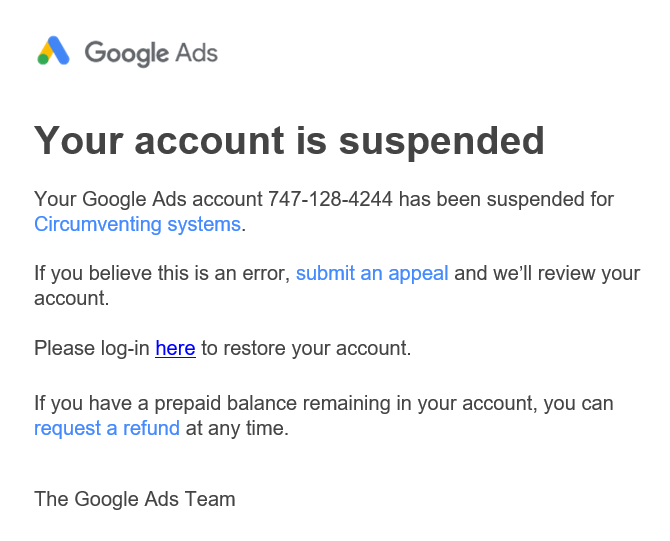Click the words "at any time."
Viewport: 670px width, 541px height.
237,428
